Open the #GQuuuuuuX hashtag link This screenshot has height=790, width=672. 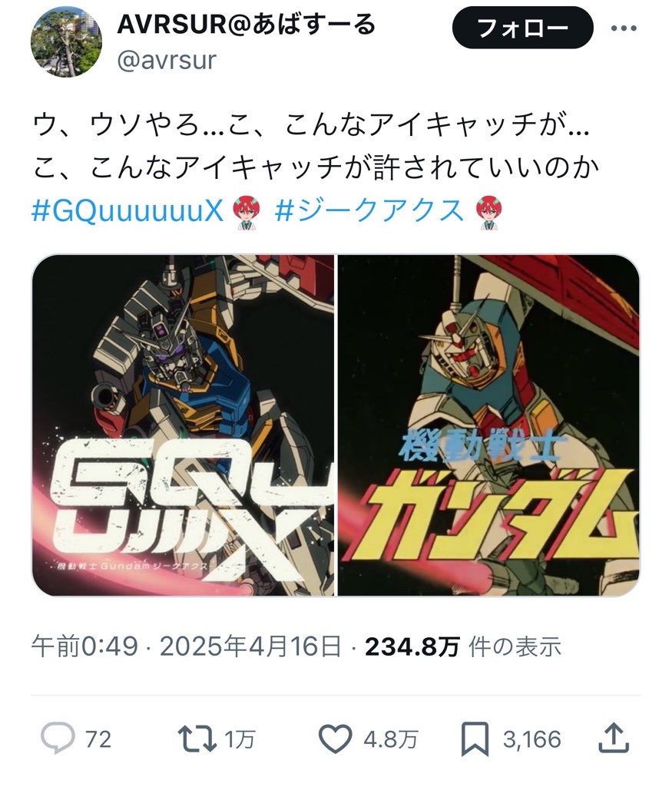(127, 210)
